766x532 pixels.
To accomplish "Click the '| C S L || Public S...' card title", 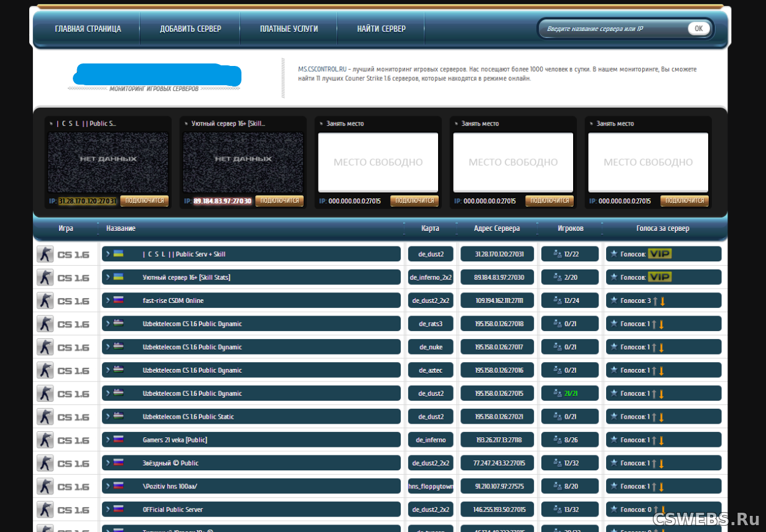I will [x=86, y=123].
